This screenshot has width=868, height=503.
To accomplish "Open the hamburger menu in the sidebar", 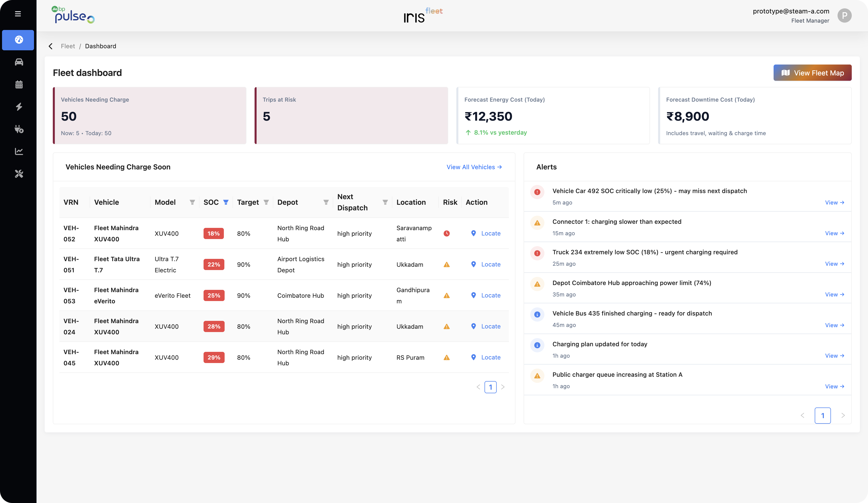I will (18, 14).
